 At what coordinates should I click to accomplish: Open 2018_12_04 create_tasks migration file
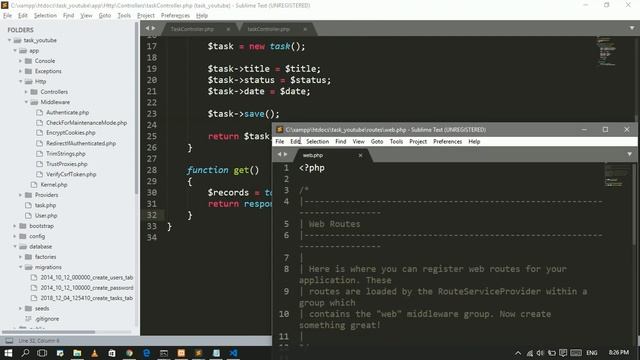[87, 298]
